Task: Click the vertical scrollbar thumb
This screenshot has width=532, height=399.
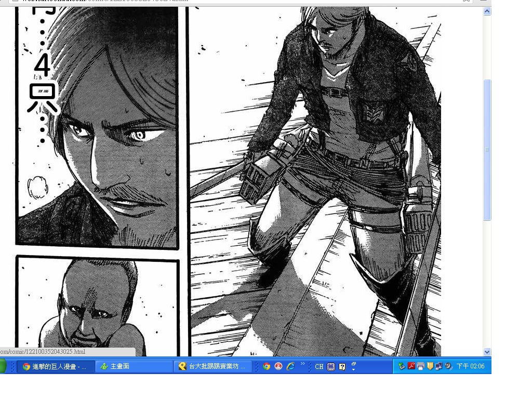Action: point(487,150)
